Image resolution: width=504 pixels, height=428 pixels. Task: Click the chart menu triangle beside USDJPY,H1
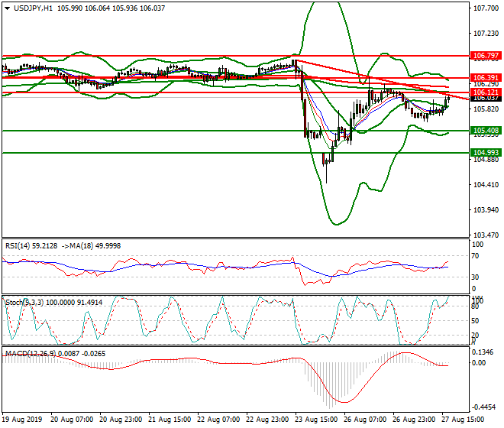7,8
